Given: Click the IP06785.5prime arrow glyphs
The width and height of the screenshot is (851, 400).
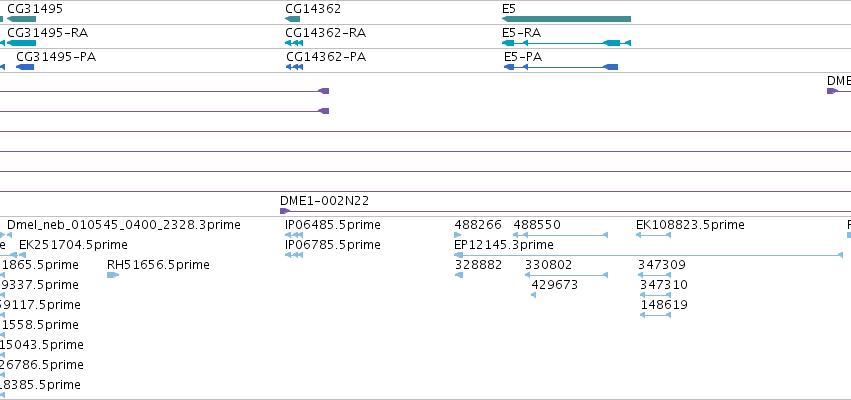Looking at the screenshot, I should tap(294, 255).
